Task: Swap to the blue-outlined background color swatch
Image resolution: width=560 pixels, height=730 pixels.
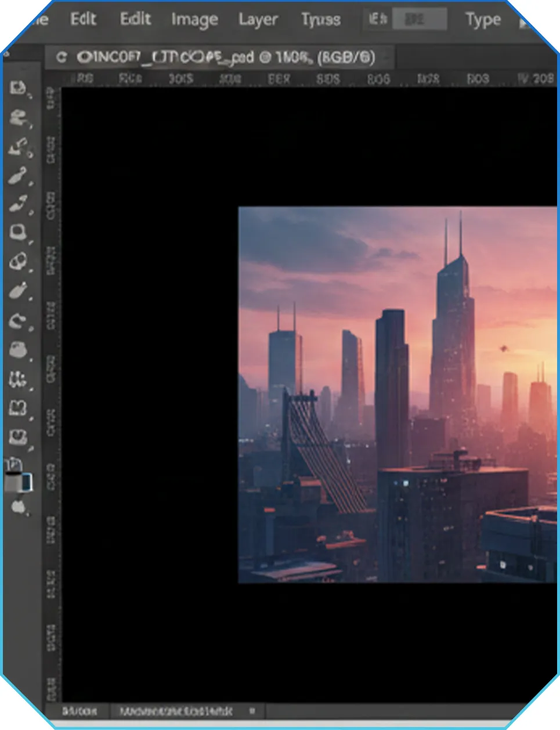Action: (27, 482)
